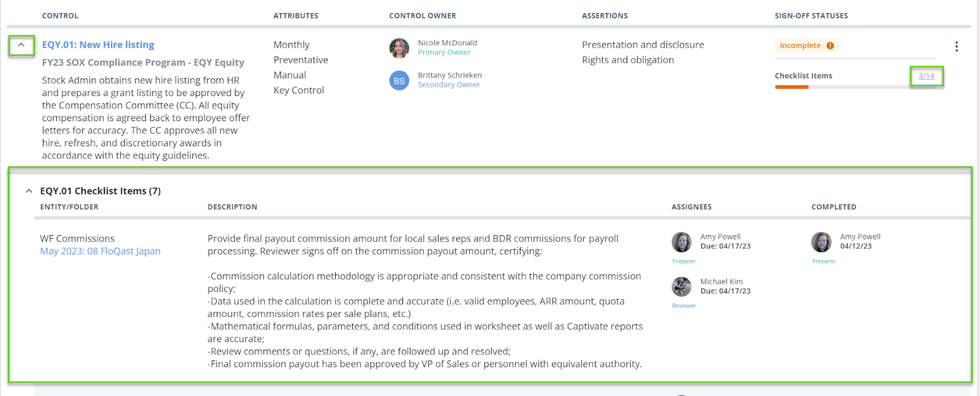The width and height of the screenshot is (980, 396).
Task: Click Amy Powell's avatar in the Completed column
Action: point(821,242)
